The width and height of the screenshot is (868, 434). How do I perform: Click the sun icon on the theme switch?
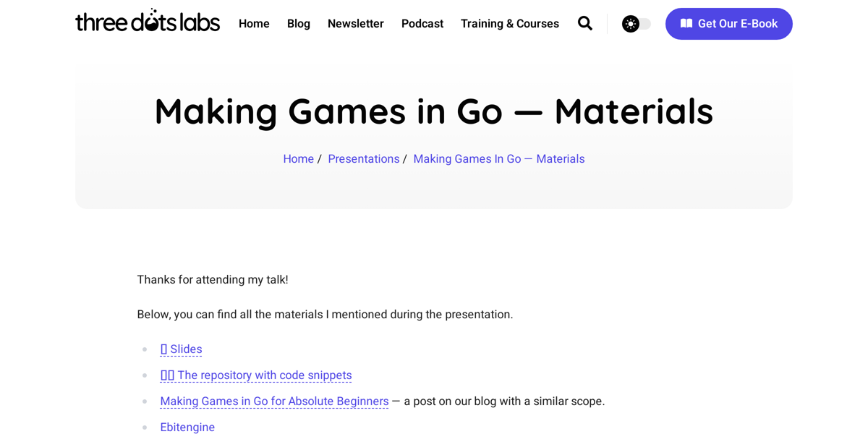pos(629,23)
